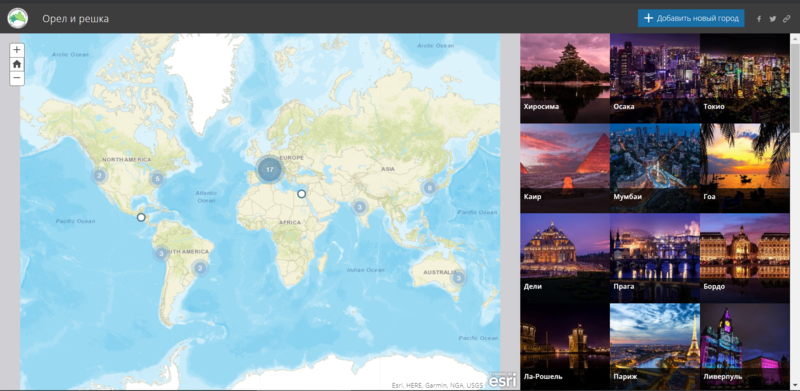Select the white marker near Cairo
This screenshot has height=391, width=800.
pyautogui.click(x=302, y=193)
